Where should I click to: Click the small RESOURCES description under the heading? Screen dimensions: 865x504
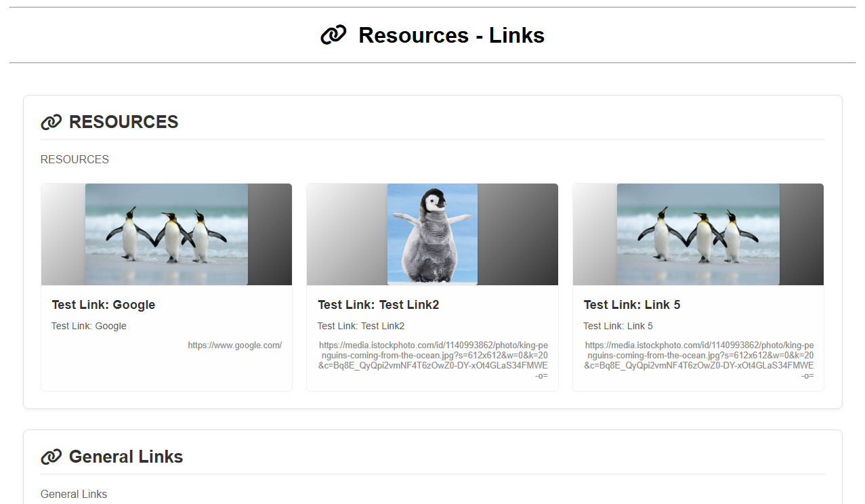click(75, 160)
